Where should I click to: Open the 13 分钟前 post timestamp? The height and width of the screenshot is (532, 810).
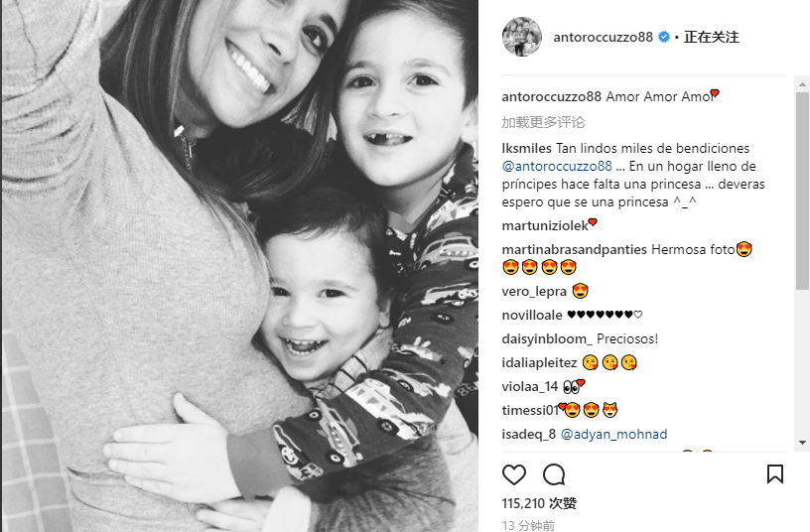coord(528,525)
